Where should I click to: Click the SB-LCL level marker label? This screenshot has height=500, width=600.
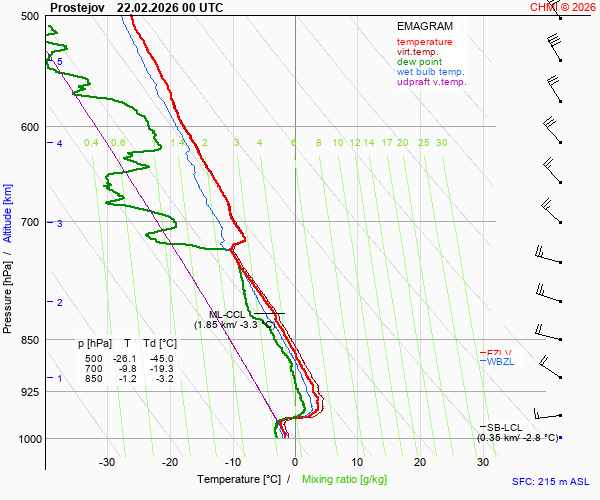[505, 427]
